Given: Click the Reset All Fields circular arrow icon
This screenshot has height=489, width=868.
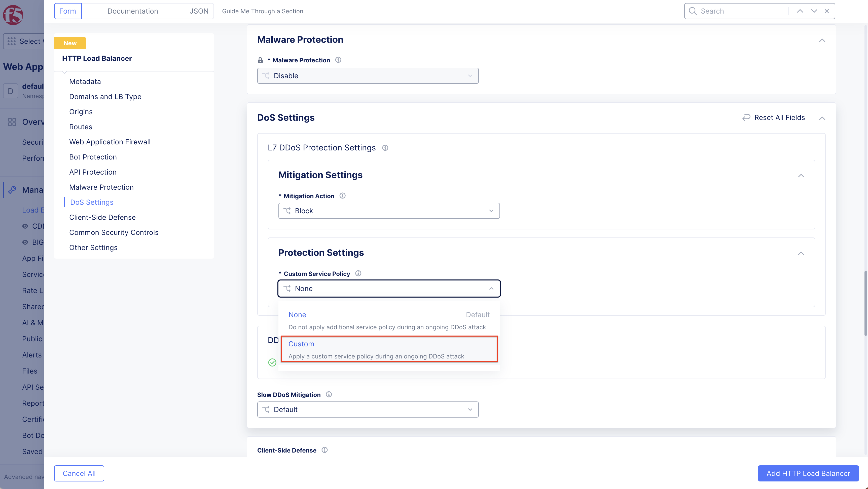Looking at the screenshot, I should pyautogui.click(x=746, y=117).
